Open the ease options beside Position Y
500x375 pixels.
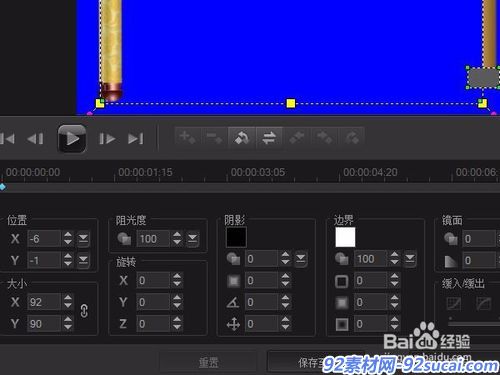(x=83, y=260)
